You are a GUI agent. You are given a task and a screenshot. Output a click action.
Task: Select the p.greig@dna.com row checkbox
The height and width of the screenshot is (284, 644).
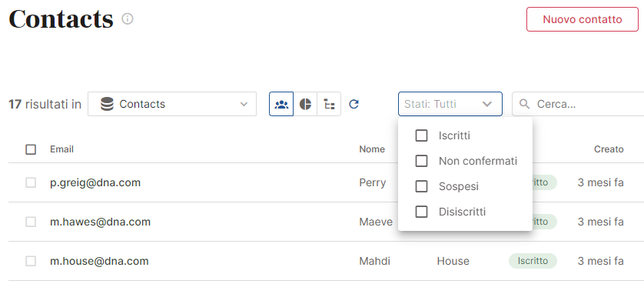click(31, 182)
